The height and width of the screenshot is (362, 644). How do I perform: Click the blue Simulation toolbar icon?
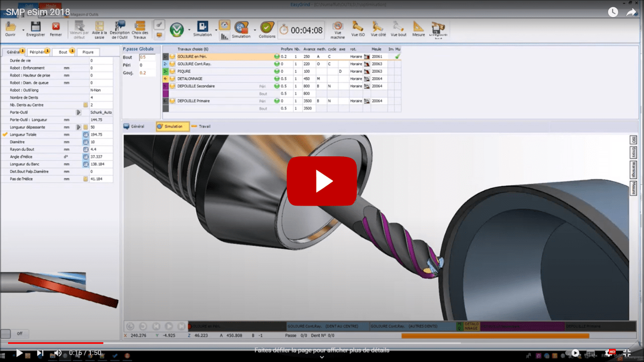203,27
